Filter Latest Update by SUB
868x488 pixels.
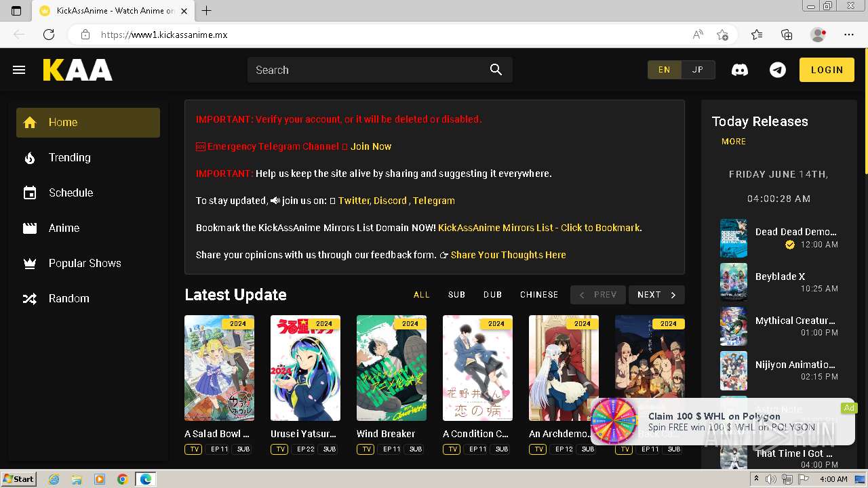coord(456,295)
